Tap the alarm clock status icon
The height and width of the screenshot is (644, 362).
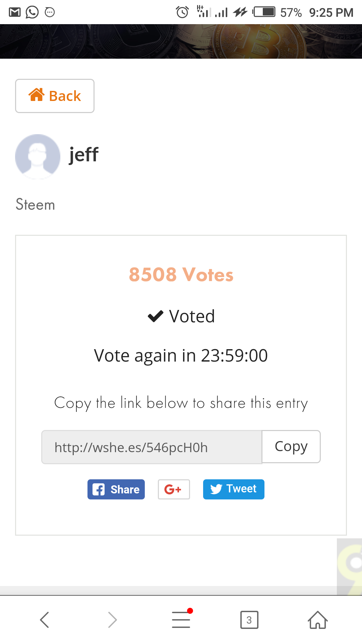pyautogui.click(x=182, y=12)
